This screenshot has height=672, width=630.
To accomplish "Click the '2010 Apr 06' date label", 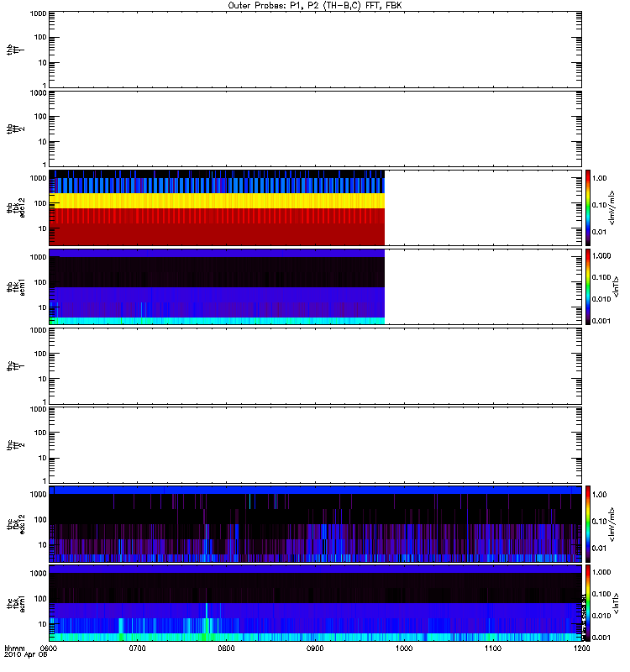I will click(x=26, y=655).
